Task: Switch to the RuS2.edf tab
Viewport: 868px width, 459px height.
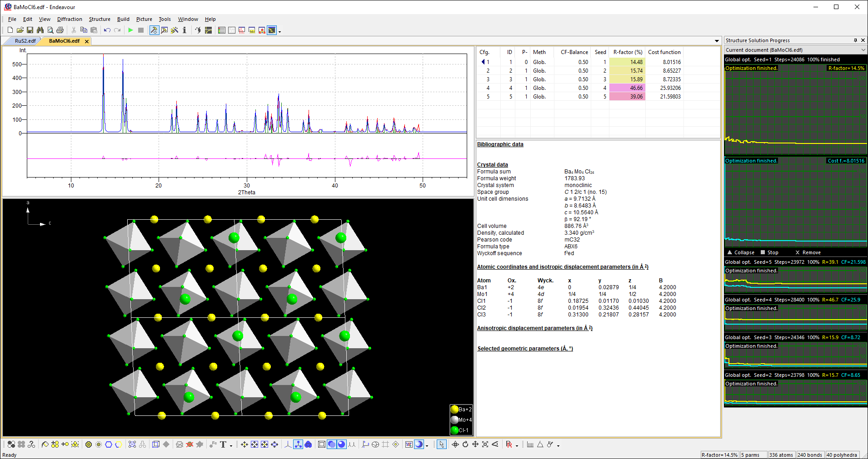Action: coord(25,41)
